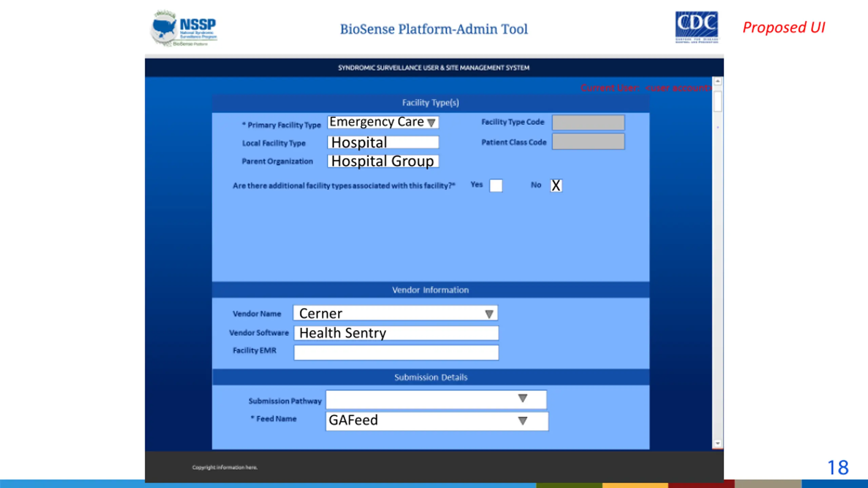Click the CDC logo
This screenshot has height=488, width=868.
[696, 27]
